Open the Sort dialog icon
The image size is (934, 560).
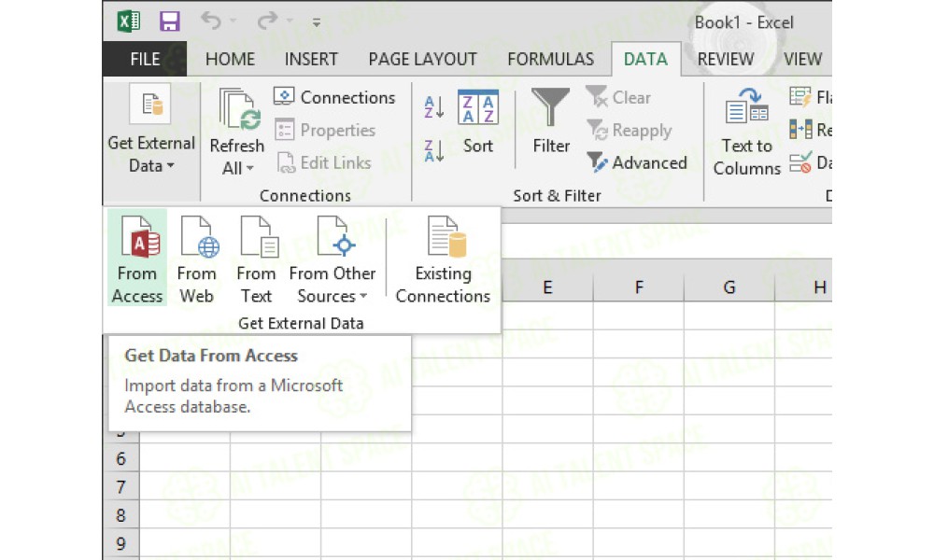click(477, 107)
